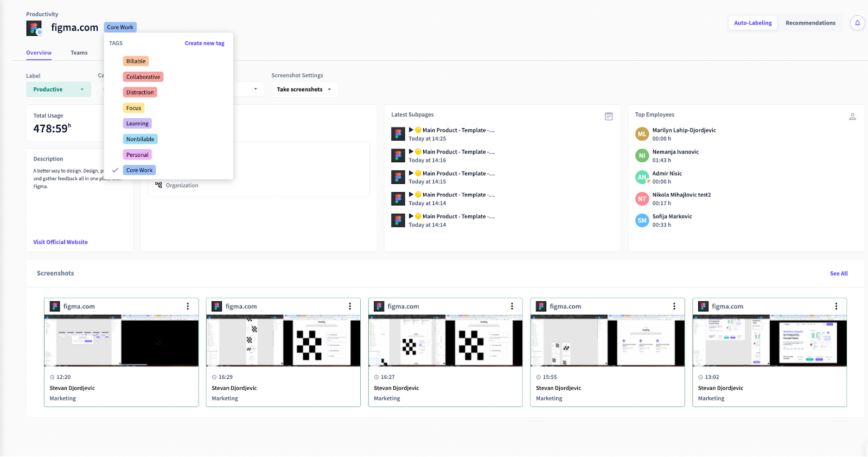The width and height of the screenshot is (868, 457).
Task: Switch to the Teams tab
Action: click(79, 53)
